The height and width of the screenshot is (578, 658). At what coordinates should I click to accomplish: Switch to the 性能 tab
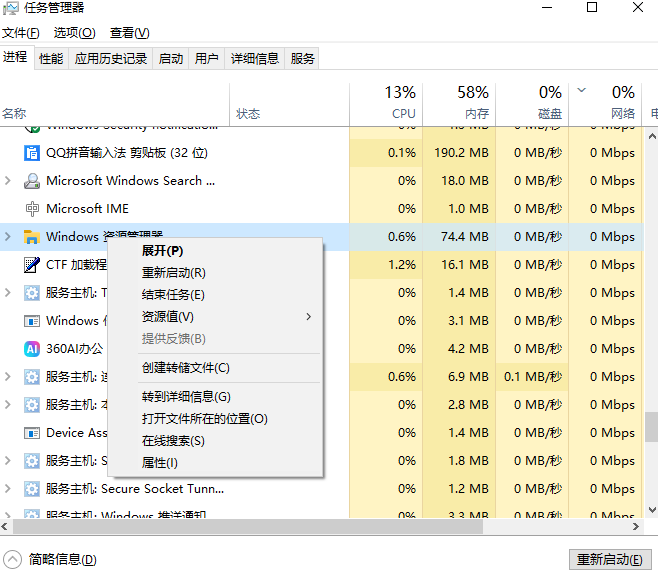[x=51, y=58]
